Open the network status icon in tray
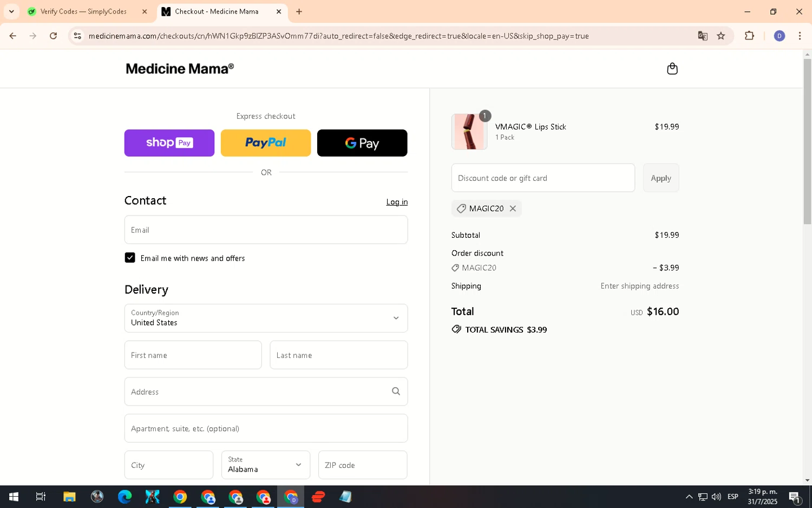 point(703,497)
